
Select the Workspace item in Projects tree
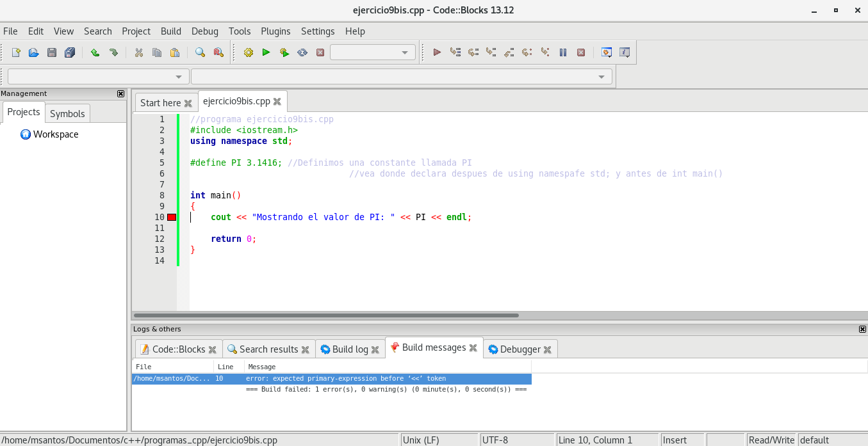(x=55, y=134)
